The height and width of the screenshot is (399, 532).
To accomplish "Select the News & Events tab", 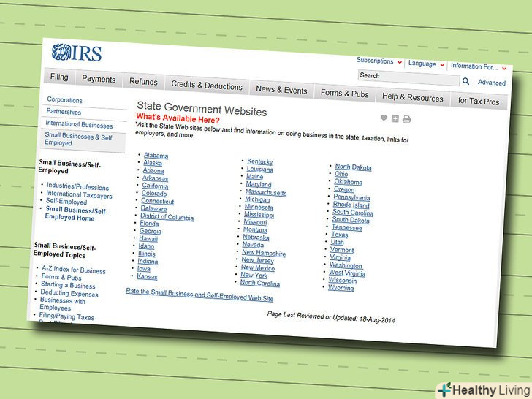I will 281,90.
